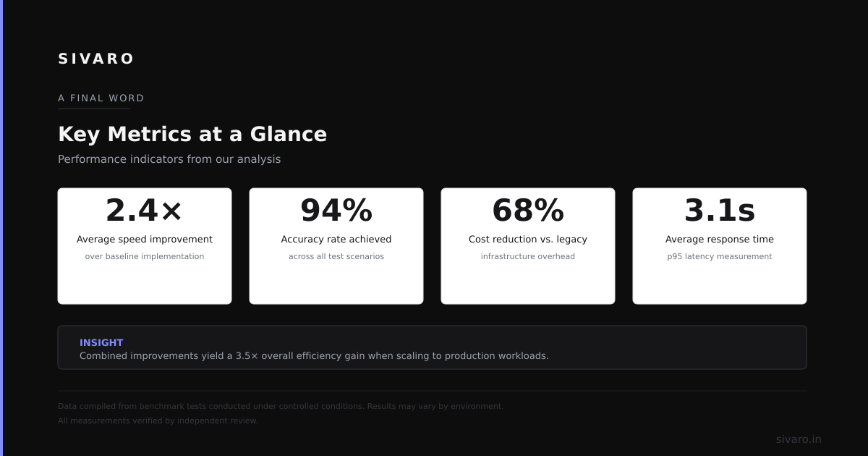Select the A FINAL WORD section label
Viewport: 868px width, 456px height.
tap(101, 98)
